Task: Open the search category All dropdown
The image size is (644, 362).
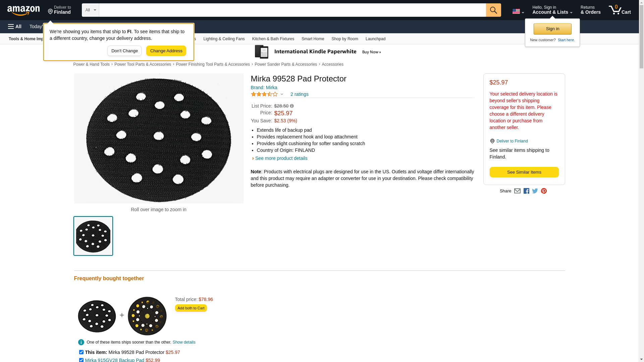Action: 90,10
